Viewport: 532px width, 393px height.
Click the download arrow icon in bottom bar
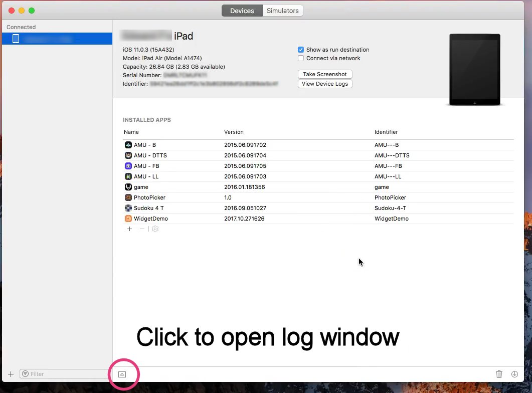point(514,374)
